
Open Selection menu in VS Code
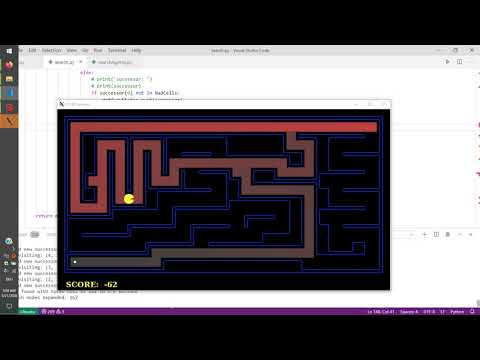51,50
